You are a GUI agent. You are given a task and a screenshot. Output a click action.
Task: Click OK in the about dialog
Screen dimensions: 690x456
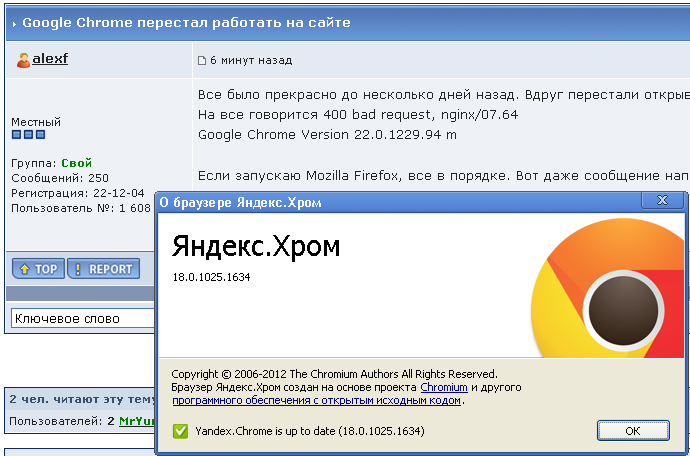click(633, 430)
